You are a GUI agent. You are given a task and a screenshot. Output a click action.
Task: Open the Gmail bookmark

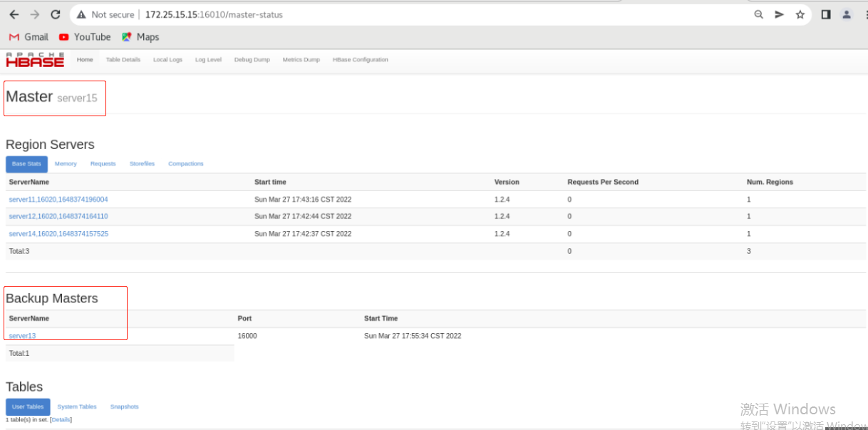[x=29, y=37]
